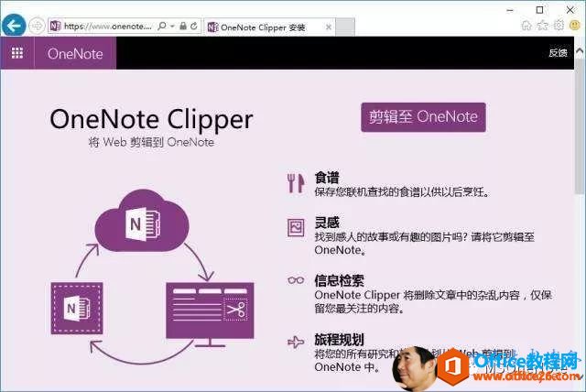Viewport: 586px width, 392px height.
Task: Click the 信息检索 heading text
Action: click(x=339, y=280)
